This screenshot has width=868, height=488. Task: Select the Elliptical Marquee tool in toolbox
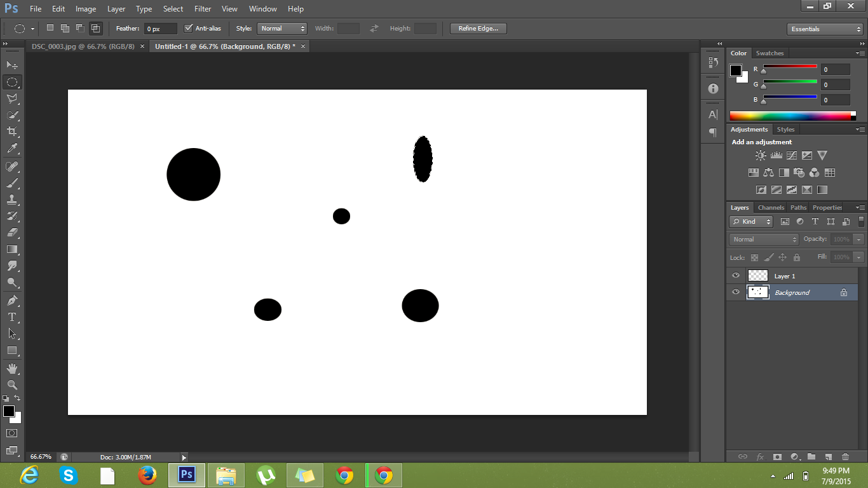(12, 82)
